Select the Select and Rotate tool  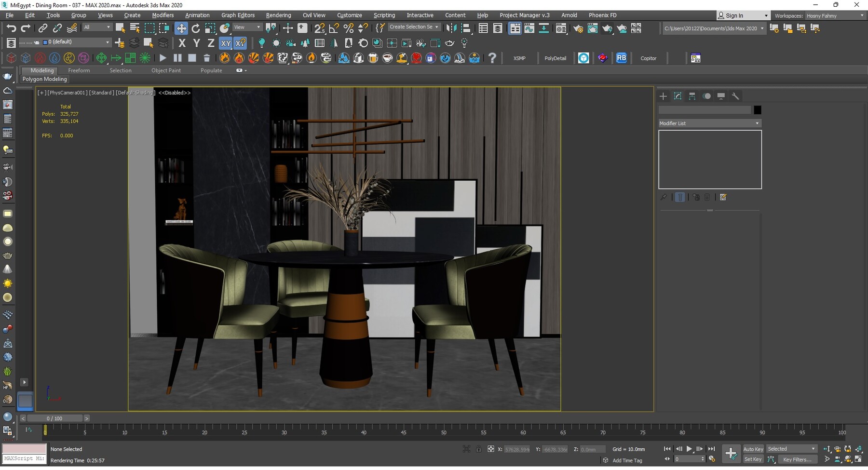pos(196,27)
